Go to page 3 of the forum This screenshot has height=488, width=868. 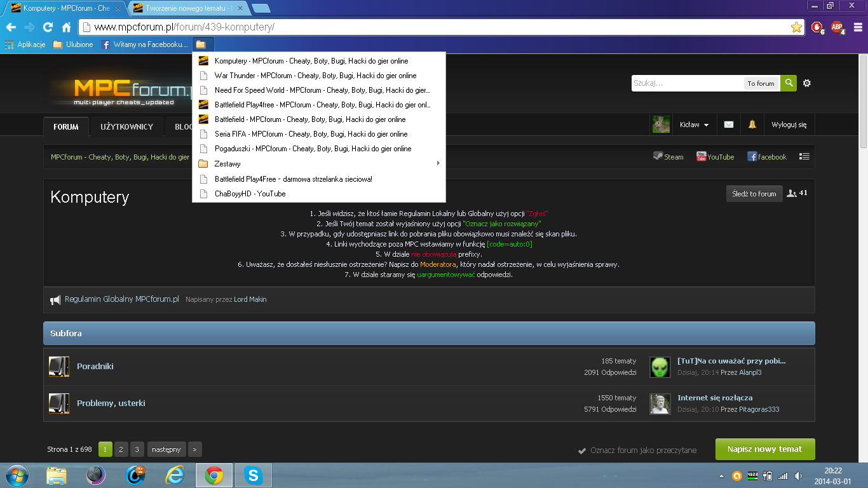click(137, 449)
